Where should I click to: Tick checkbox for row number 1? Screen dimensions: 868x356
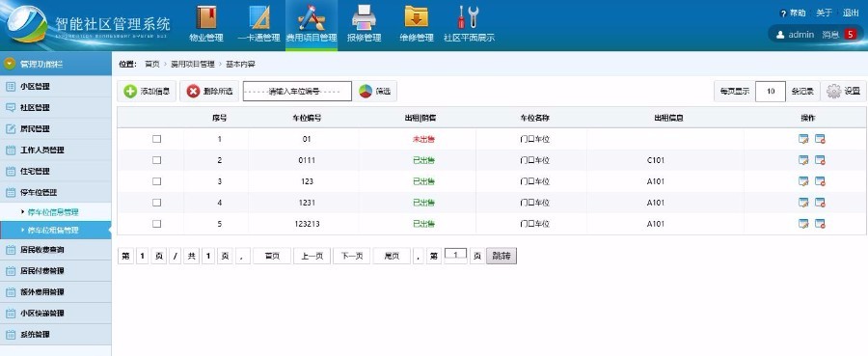pos(156,139)
